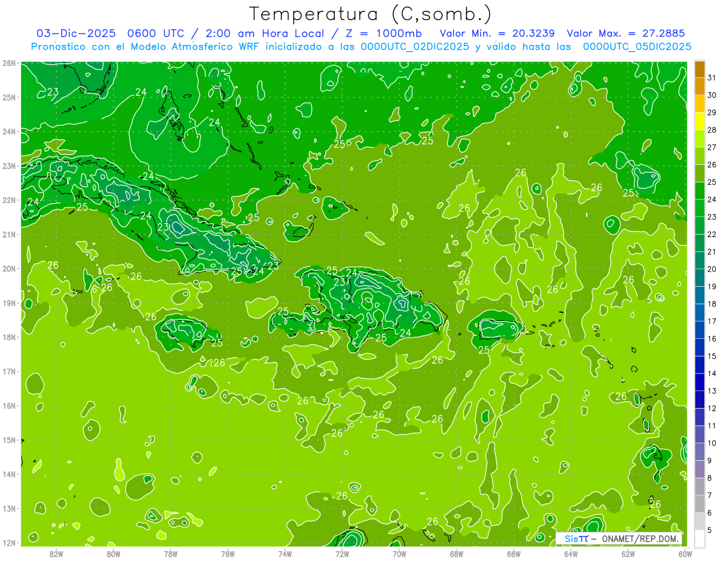
Task: Click the white swatch below legend value 5
Action: [699, 538]
